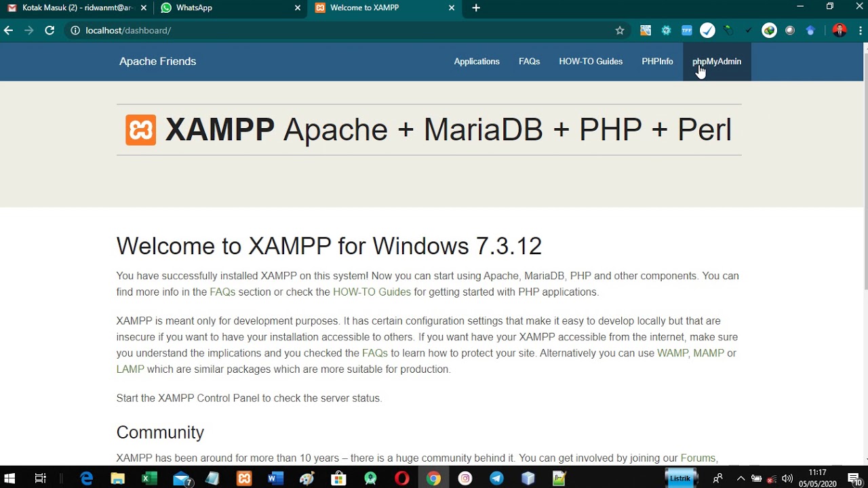Screen dimensions: 868x488
Task: Open the Windows Start menu
Action: pos(9,479)
